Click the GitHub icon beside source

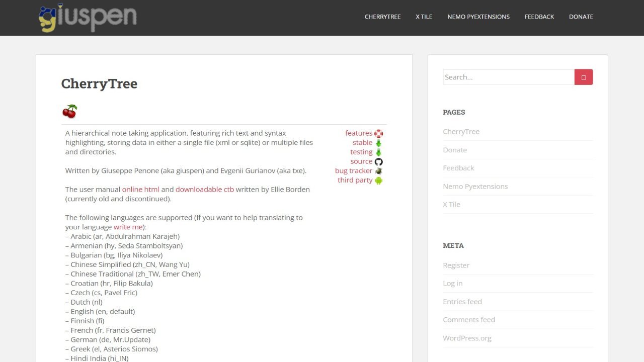pyautogui.click(x=378, y=161)
